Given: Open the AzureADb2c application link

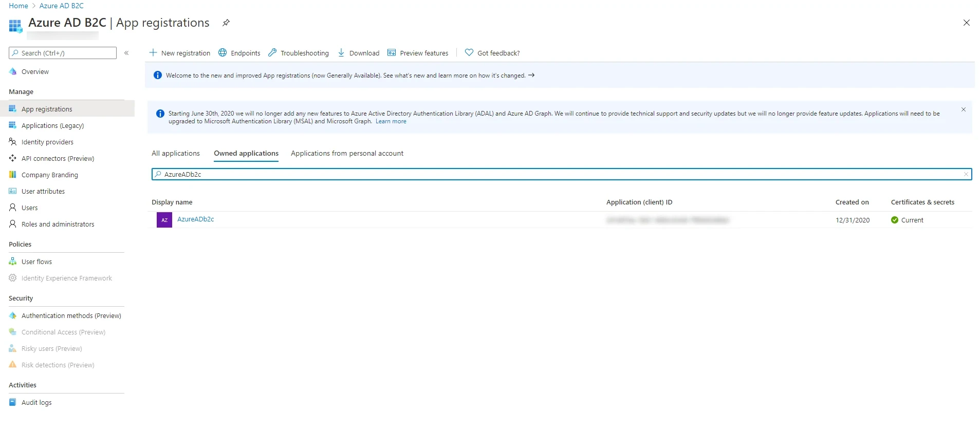Looking at the screenshot, I should point(195,219).
